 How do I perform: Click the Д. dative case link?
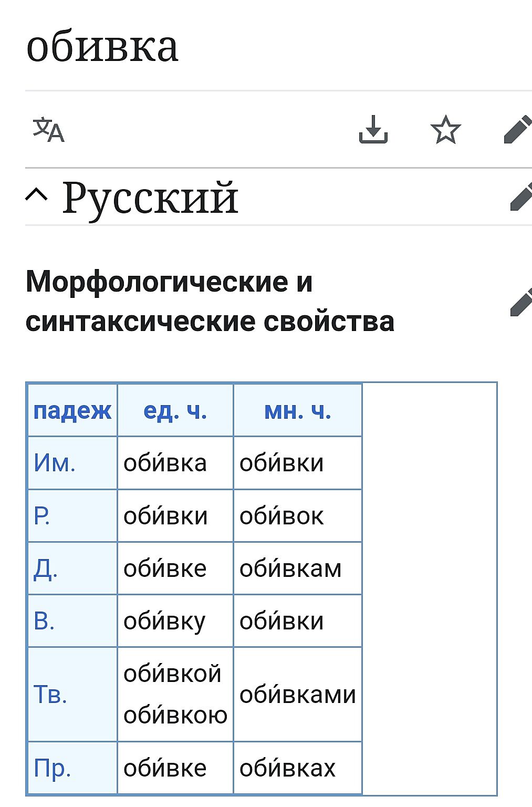pos(45,568)
